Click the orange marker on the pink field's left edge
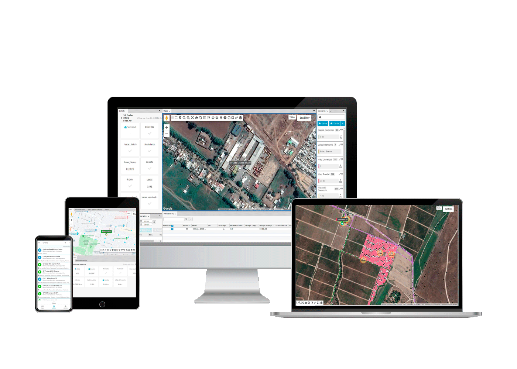The height and width of the screenshot is (369, 517). pyautogui.click(x=363, y=260)
